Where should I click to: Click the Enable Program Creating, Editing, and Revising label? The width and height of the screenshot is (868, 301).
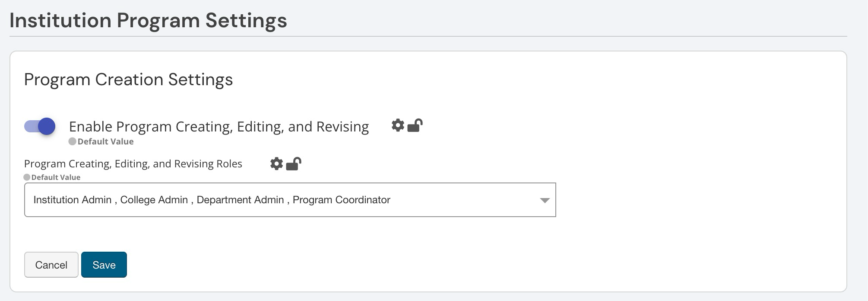(219, 127)
